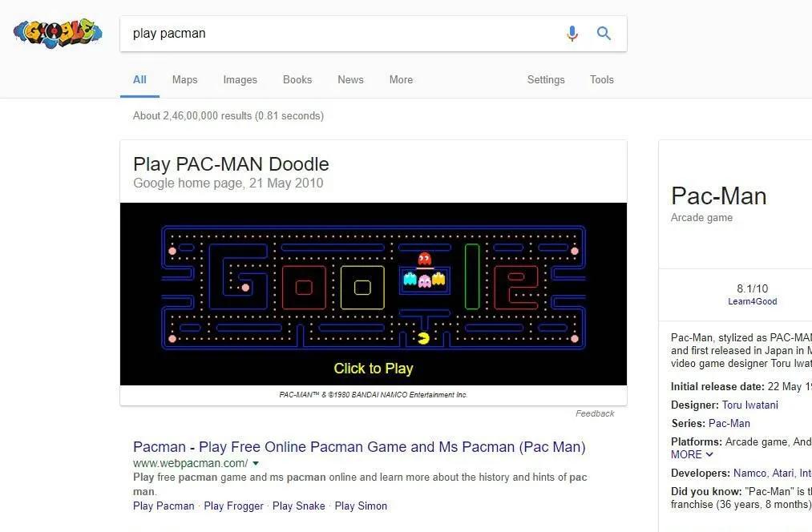
Task: Click the pink ghost inside the ghost pen
Action: (425, 280)
